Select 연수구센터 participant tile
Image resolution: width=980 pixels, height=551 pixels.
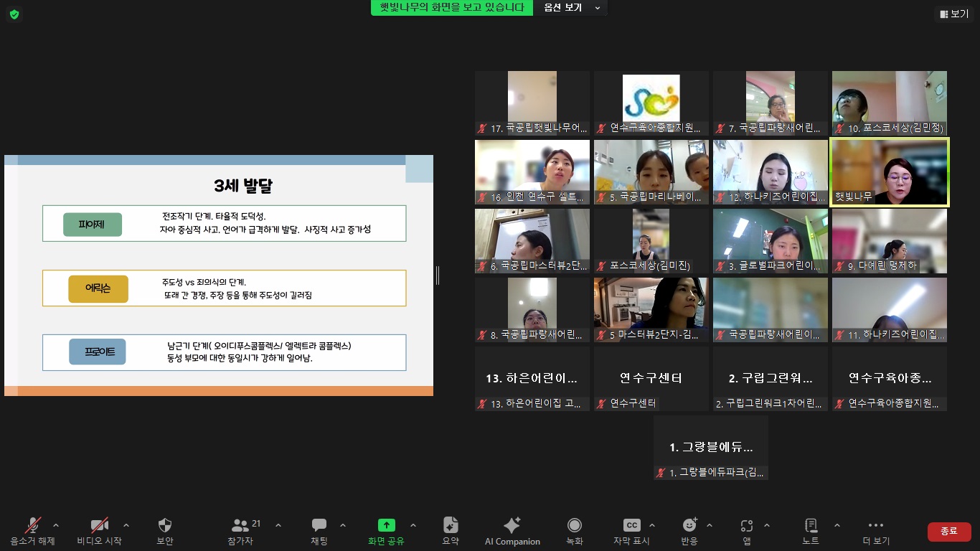[651, 379]
